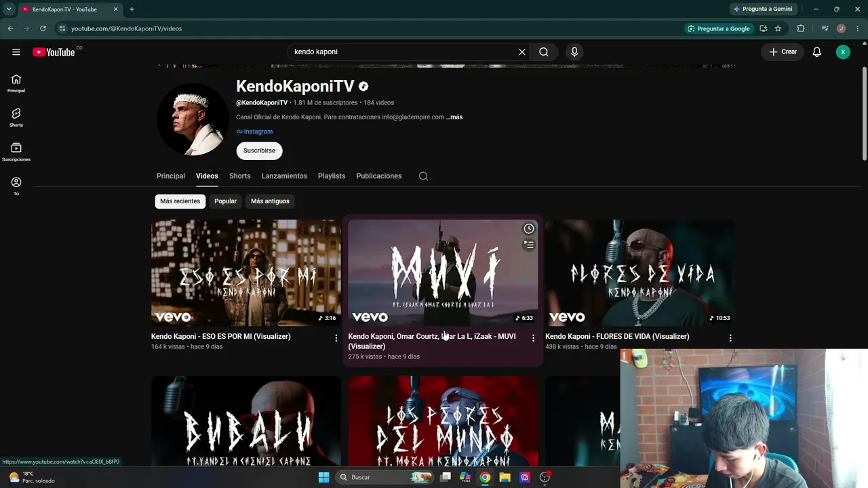
Task: Open the Tú section in the sidebar
Action: (16, 186)
